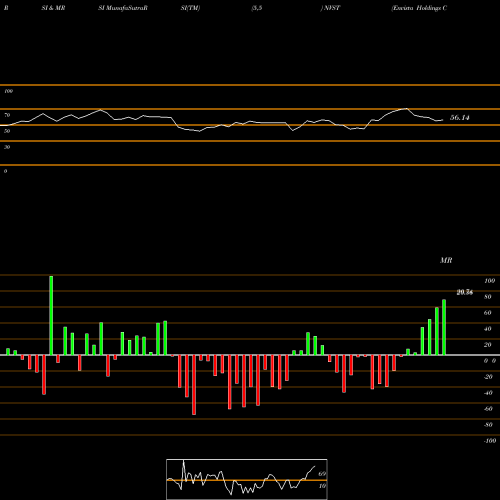The width and height of the screenshot is (500, 500).
Task: Click the current RSI value 56.14
Action: coord(460,118)
